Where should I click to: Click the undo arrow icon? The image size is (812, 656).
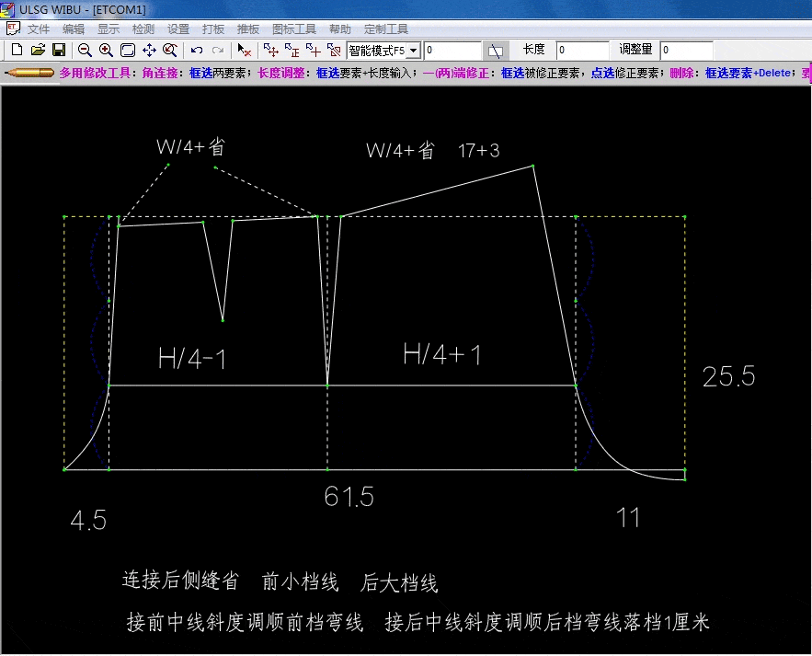(197, 50)
